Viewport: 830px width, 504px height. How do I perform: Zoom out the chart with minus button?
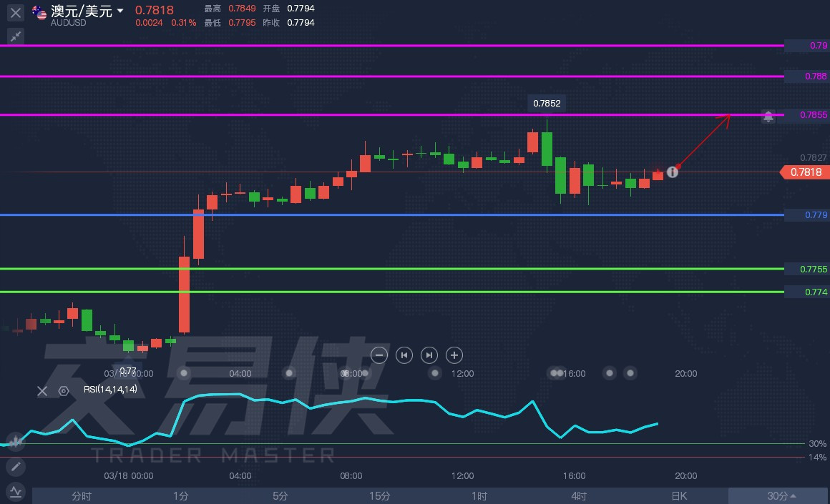click(x=379, y=355)
